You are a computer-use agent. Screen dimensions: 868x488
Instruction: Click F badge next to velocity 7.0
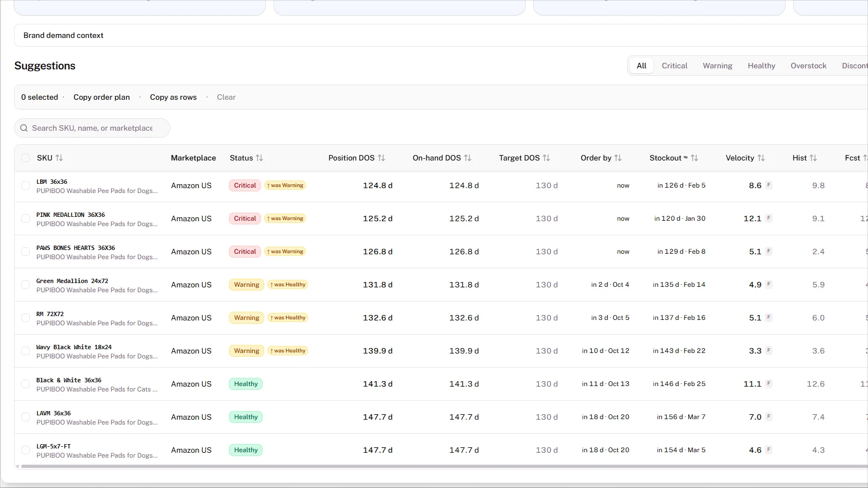(769, 417)
